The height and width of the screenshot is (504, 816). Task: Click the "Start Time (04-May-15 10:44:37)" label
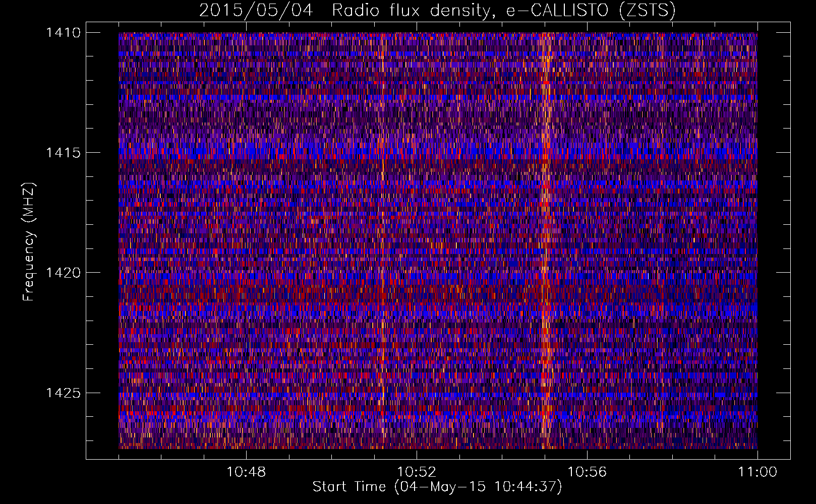(x=437, y=487)
